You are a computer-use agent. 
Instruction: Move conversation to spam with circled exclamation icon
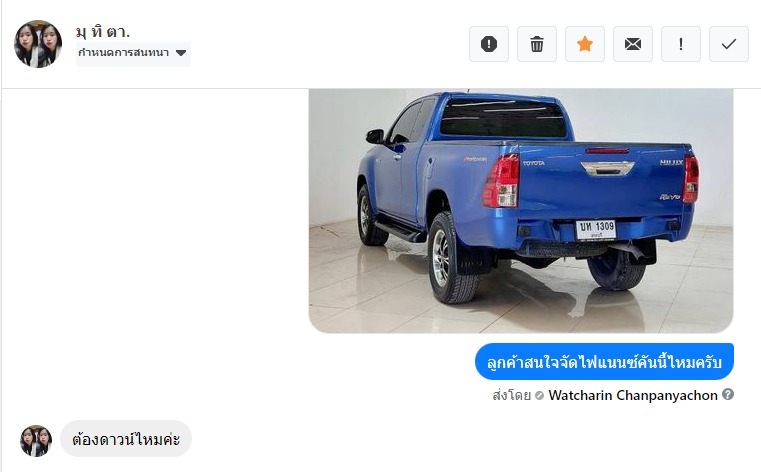489,44
